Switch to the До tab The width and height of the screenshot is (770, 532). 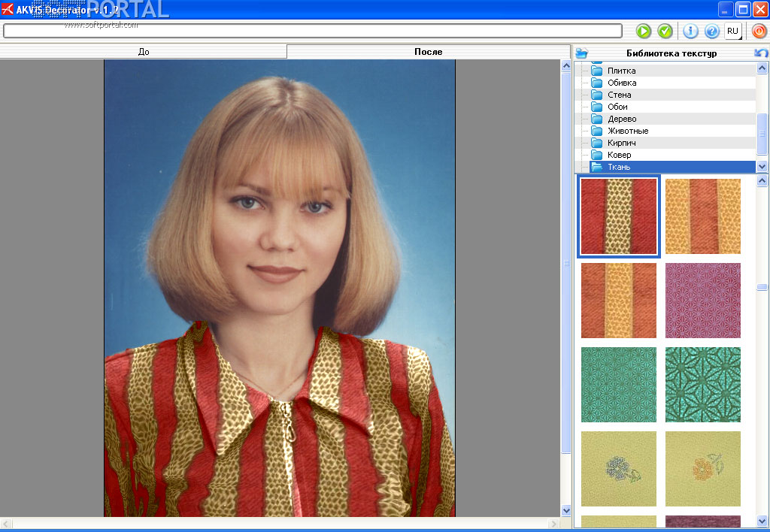point(144,52)
